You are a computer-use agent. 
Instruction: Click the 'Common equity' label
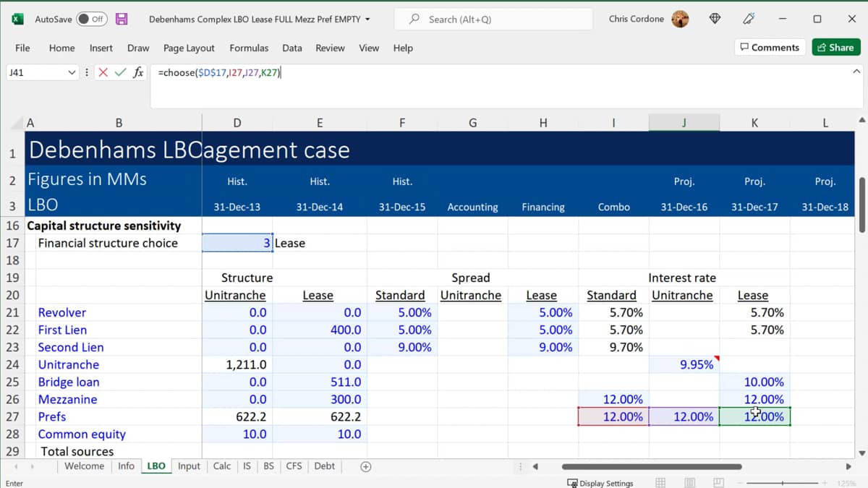click(82, 434)
